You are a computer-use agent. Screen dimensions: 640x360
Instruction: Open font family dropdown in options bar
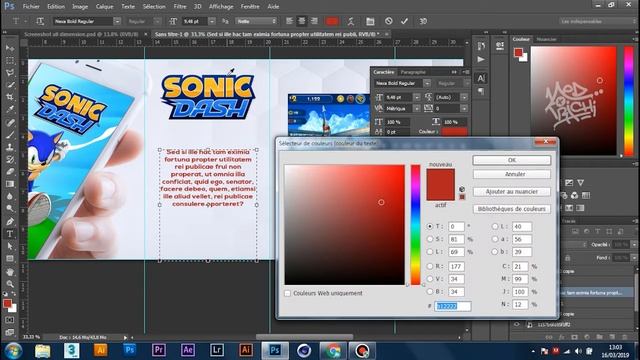click(x=117, y=21)
